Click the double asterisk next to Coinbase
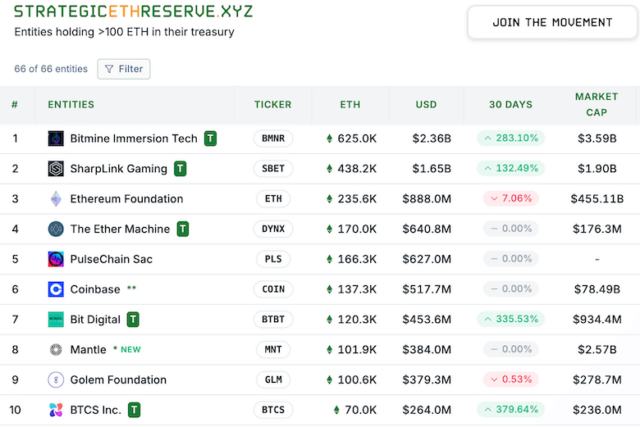 point(131,288)
